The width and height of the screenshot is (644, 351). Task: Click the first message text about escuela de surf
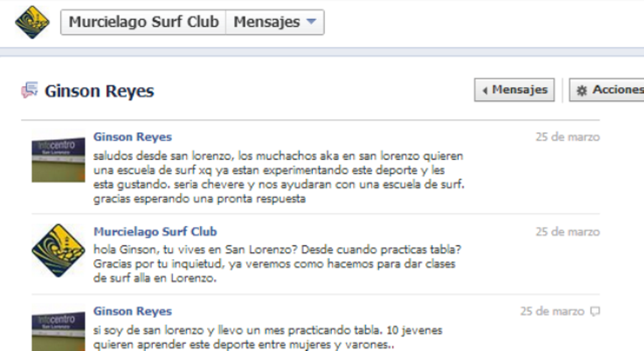279,177
